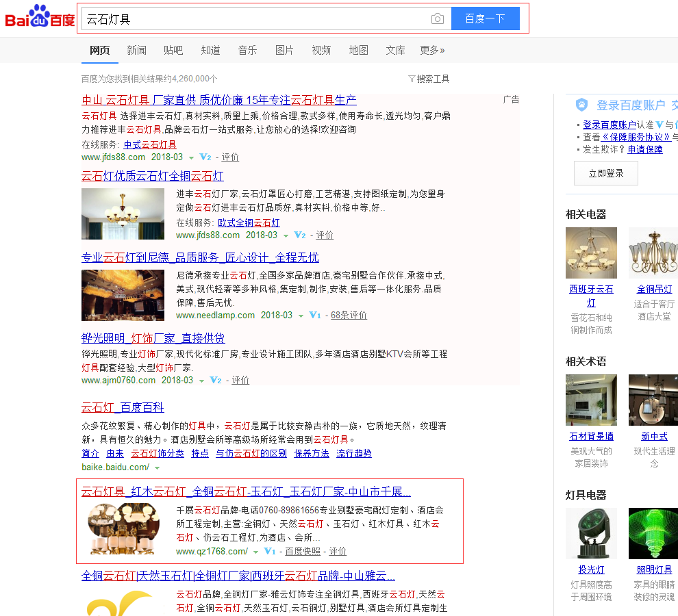
Task: Switch to the 新闻 tab
Action: point(136,50)
